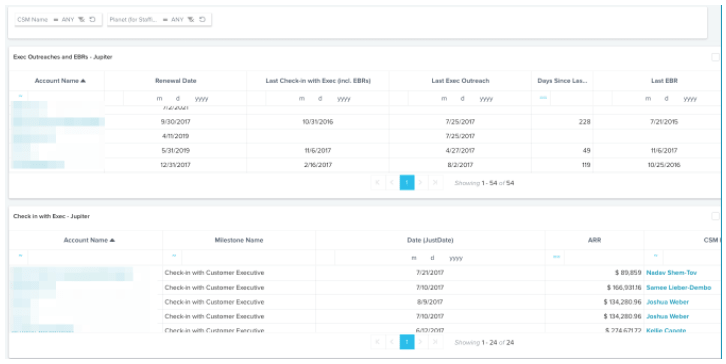Sort by Last Exec Outreach column header

coord(460,81)
